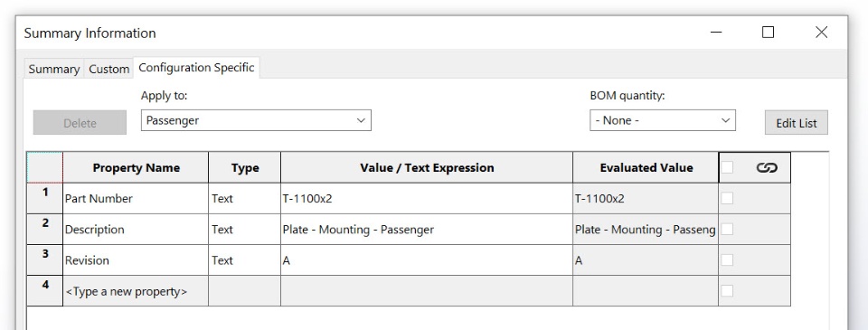
Task: Click the Revision property name cell
Action: point(136,260)
